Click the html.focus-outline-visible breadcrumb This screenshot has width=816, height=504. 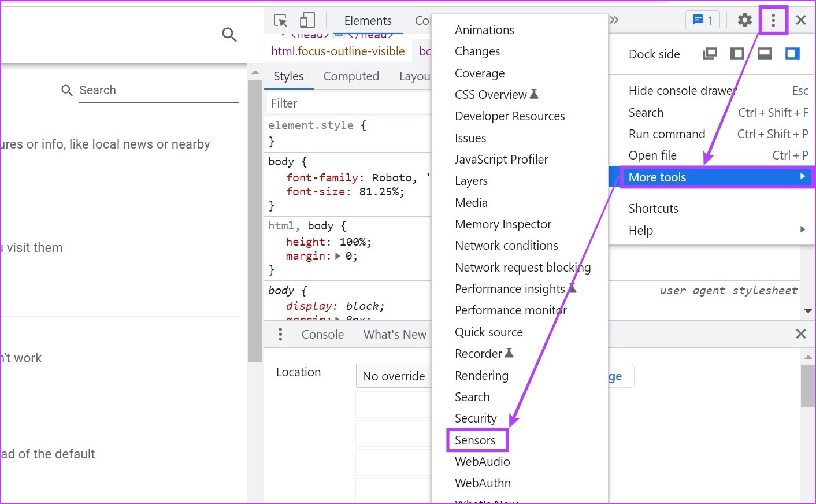(338, 51)
